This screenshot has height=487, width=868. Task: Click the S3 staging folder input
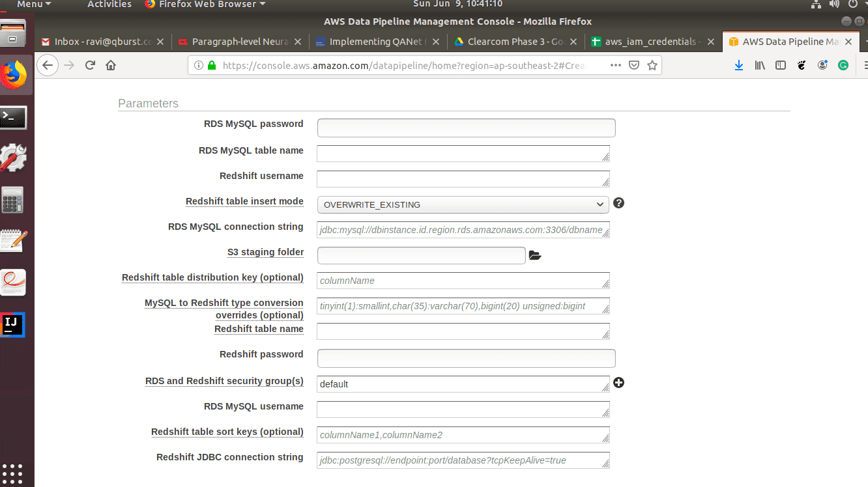point(422,255)
